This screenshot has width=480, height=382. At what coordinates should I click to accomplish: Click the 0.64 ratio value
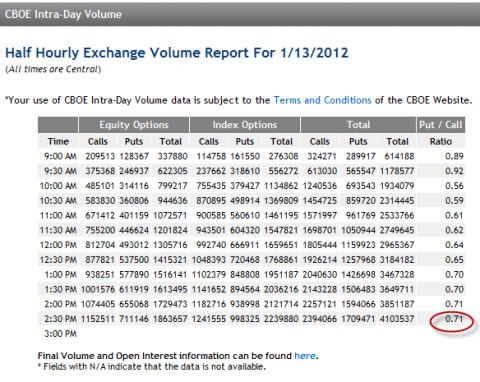pos(454,245)
